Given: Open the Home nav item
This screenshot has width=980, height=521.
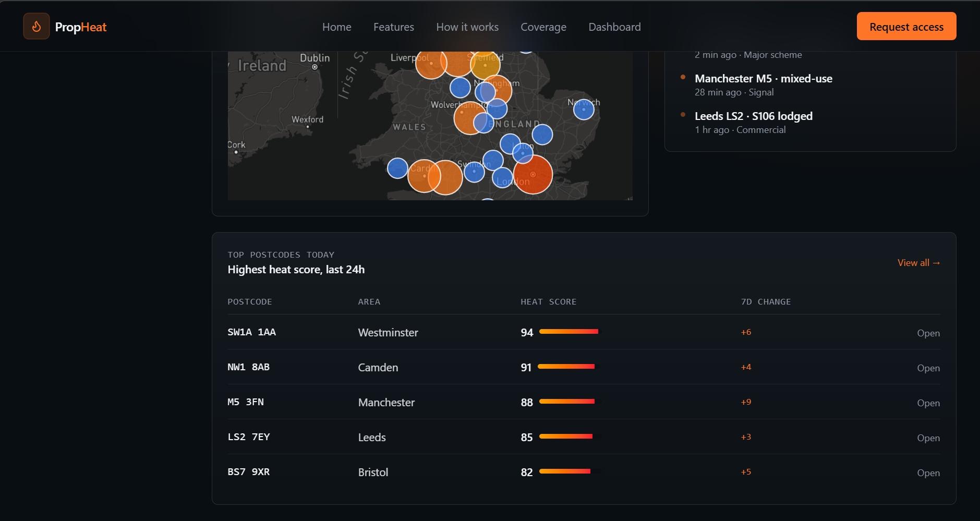Looking at the screenshot, I should coord(337,27).
